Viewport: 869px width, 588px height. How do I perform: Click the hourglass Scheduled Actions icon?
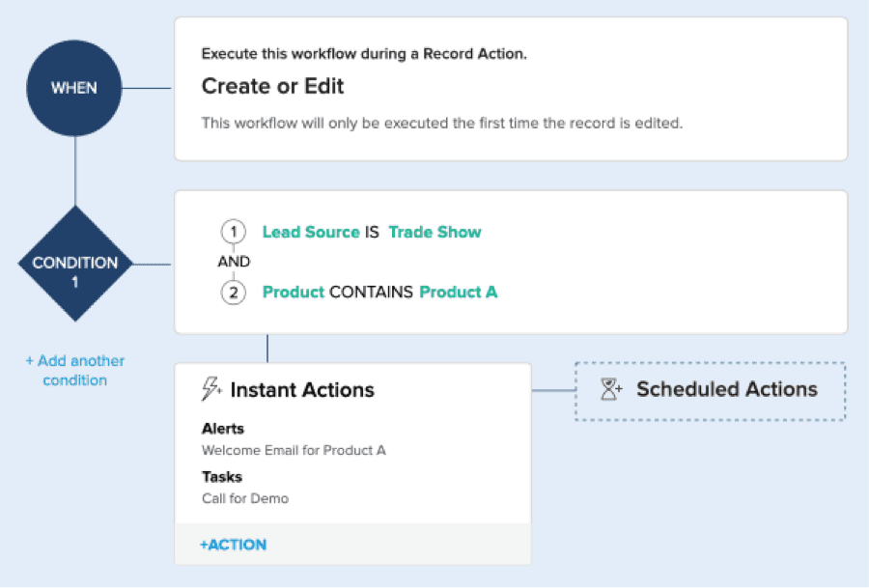[611, 389]
